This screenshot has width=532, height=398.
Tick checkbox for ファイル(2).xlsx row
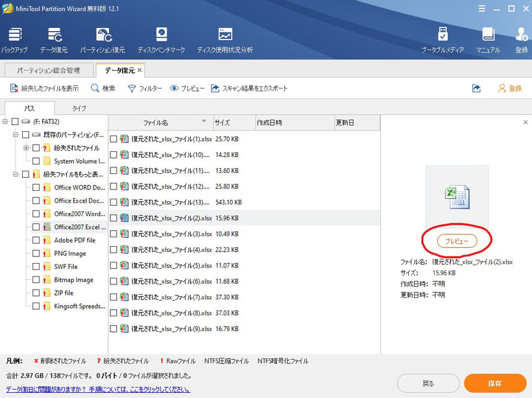point(114,218)
